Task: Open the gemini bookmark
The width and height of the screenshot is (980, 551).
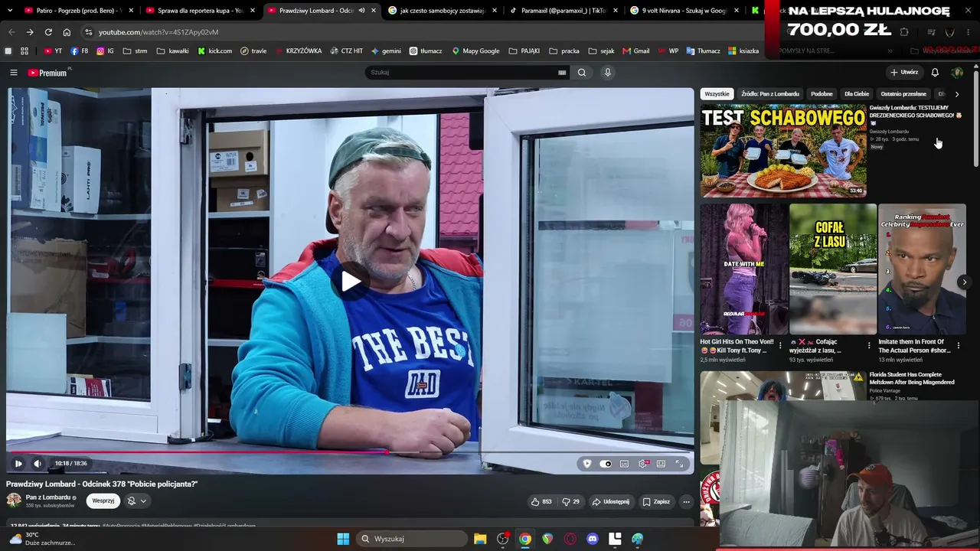Action: [x=386, y=51]
